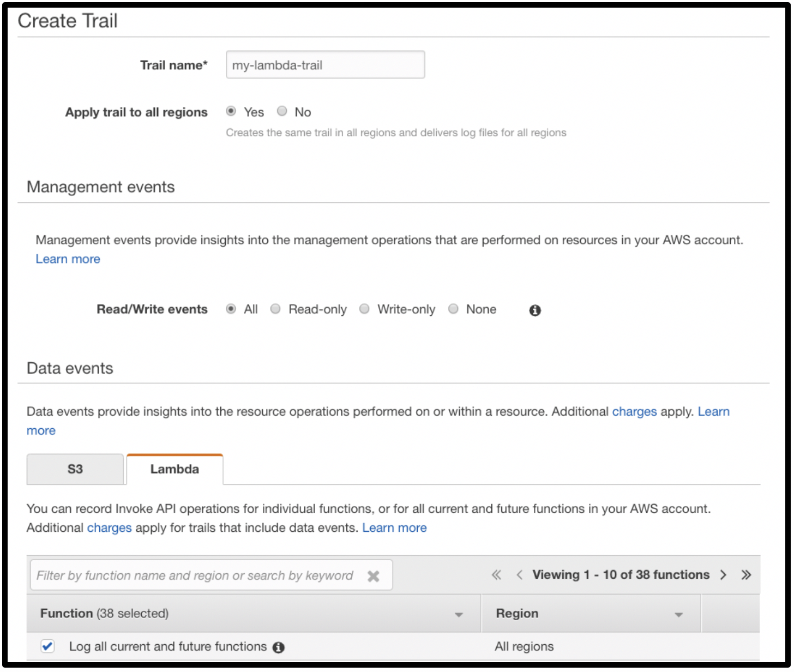This screenshot has height=672, width=794.
Task: Jump to last page of functions
Action: 746,575
